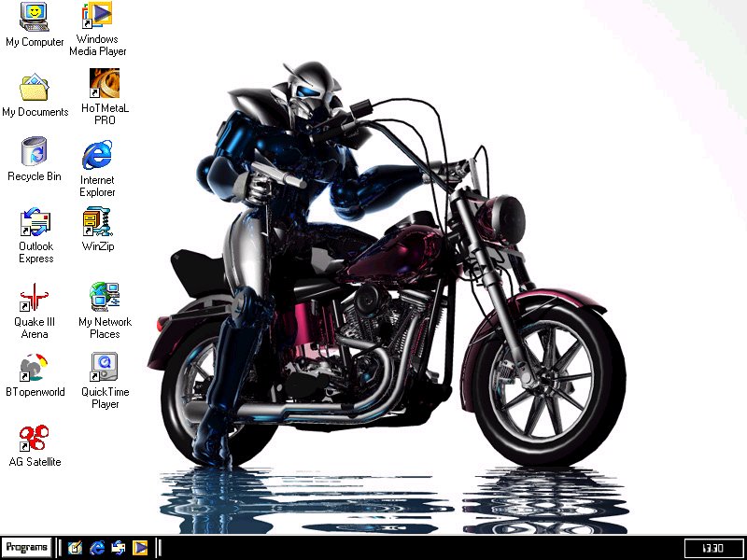Open the Recycle Bin
747x560 pixels.
pyautogui.click(x=35, y=152)
